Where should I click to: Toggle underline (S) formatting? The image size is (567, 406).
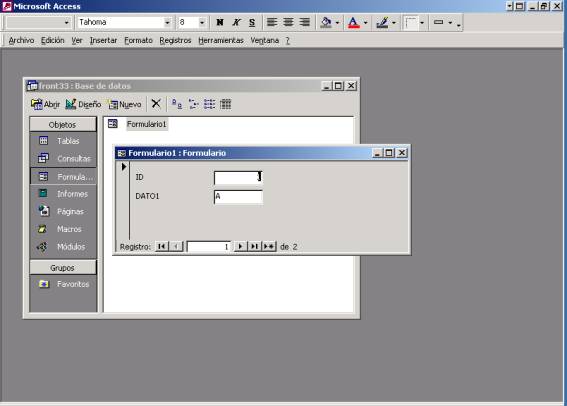pos(252,22)
